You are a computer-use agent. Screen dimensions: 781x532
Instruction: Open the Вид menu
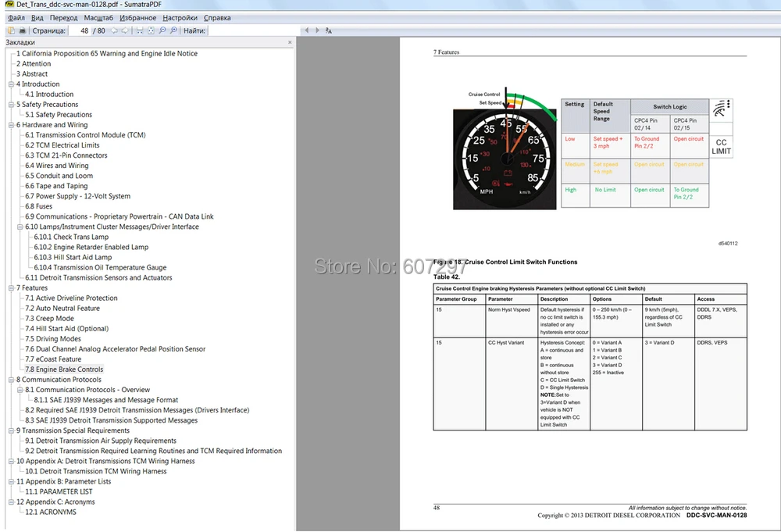pyautogui.click(x=37, y=17)
